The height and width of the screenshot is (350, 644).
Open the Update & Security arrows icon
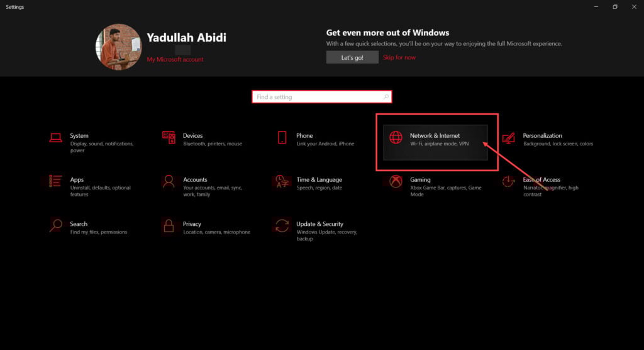click(282, 225)
